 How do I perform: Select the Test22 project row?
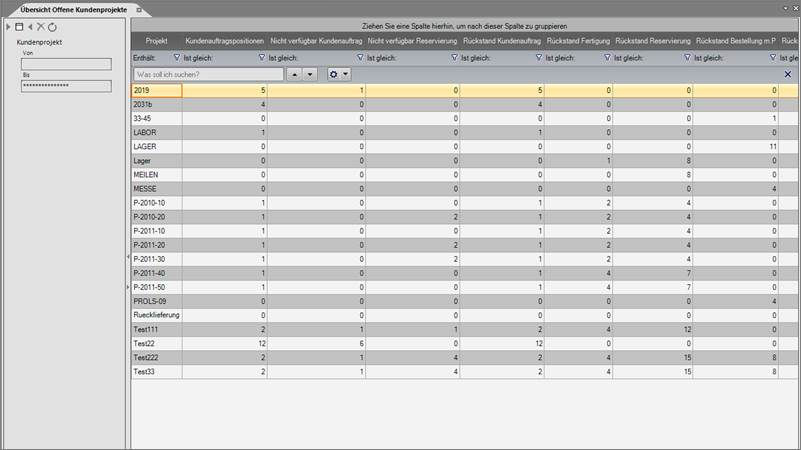156,343
